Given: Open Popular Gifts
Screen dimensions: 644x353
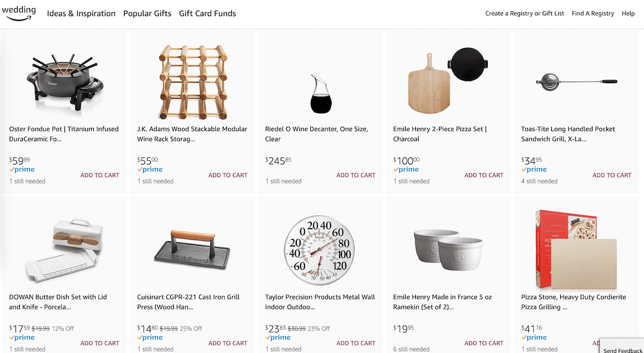Looking at the screenshot, I should 147,13.
